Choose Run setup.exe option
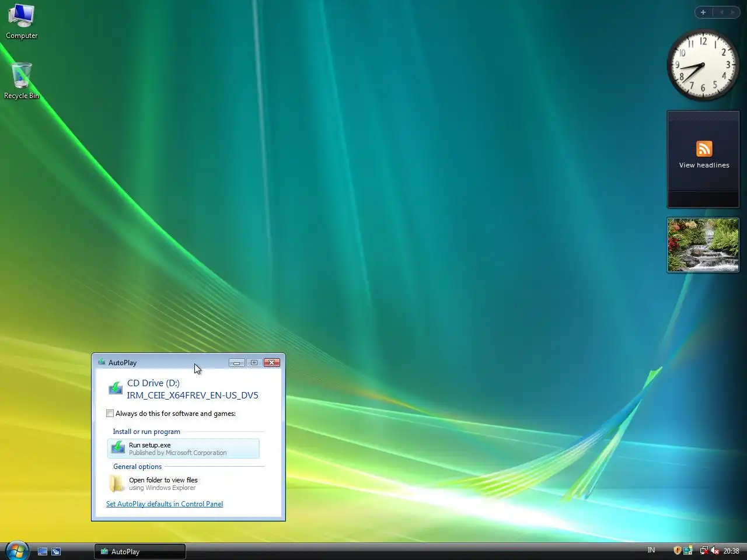Image resolution: width=747 pixels, height=560 pixels. 183,449
